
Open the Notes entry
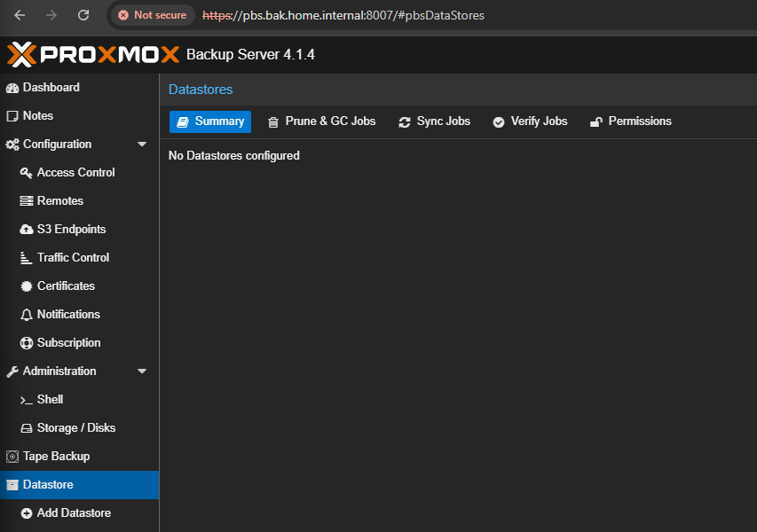pos(38,116)
